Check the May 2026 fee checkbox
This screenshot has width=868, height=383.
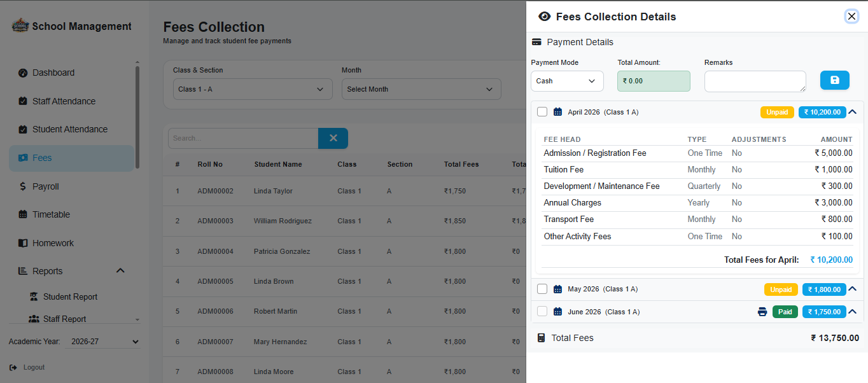(x=542, y=289)
